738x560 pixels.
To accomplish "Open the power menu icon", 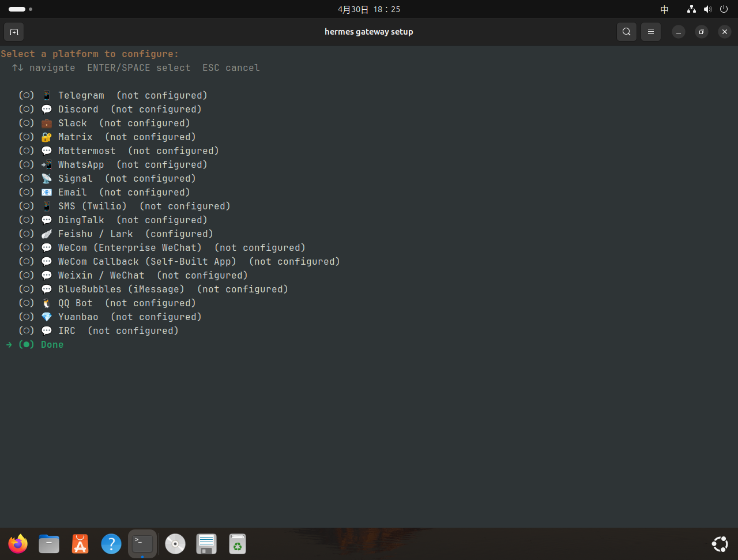I will coord(724,9).
